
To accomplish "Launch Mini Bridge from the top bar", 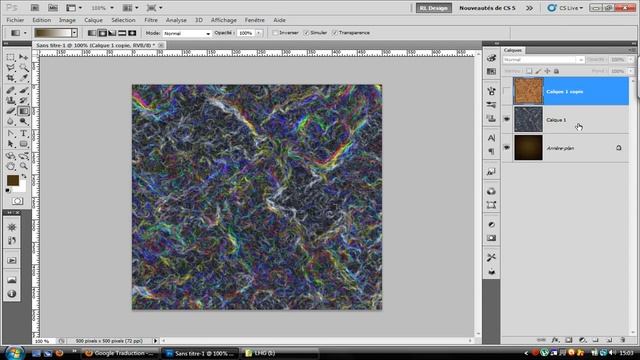I will 53,8.
